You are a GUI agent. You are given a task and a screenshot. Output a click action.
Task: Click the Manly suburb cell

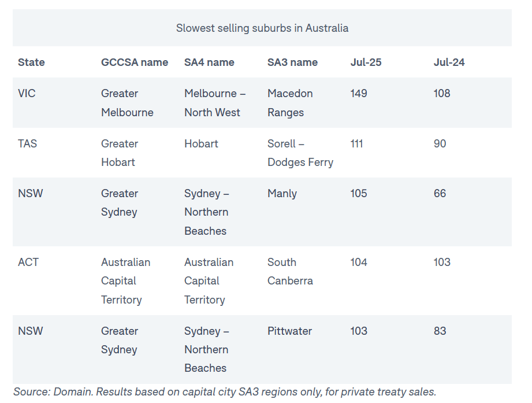[282, 194]
